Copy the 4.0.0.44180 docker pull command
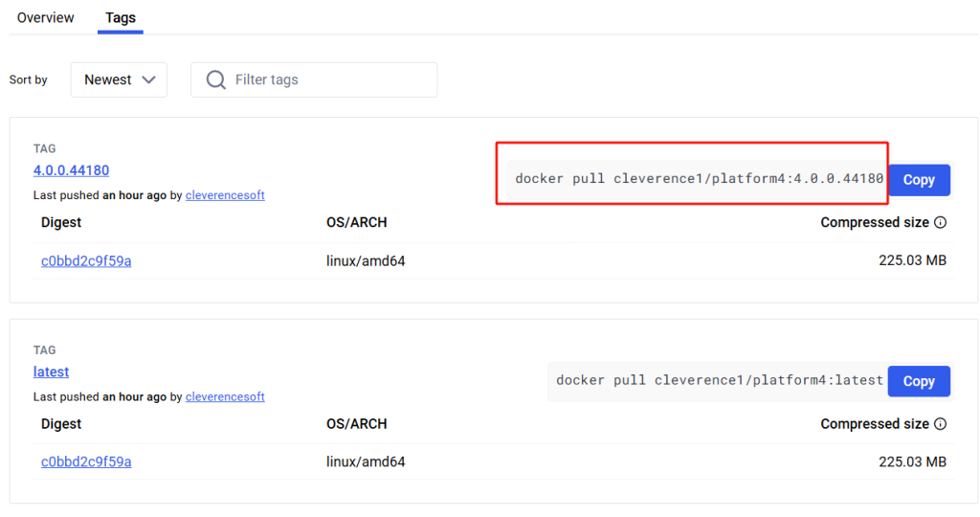 pos(919,180)
